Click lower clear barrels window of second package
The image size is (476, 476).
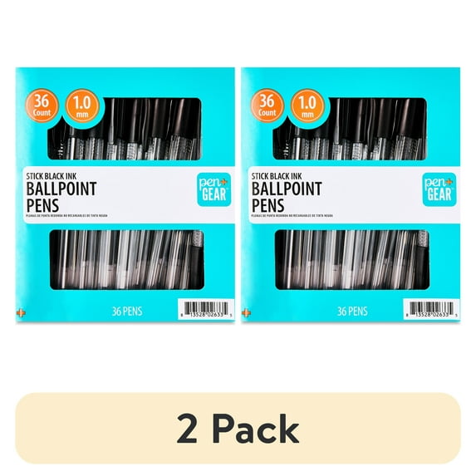tap(352, 259)
